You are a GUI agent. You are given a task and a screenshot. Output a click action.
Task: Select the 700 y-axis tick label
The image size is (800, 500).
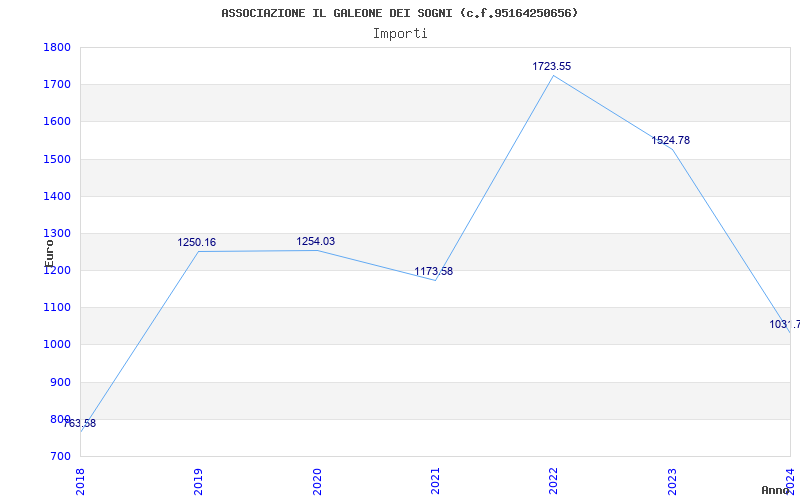[60, 457]
